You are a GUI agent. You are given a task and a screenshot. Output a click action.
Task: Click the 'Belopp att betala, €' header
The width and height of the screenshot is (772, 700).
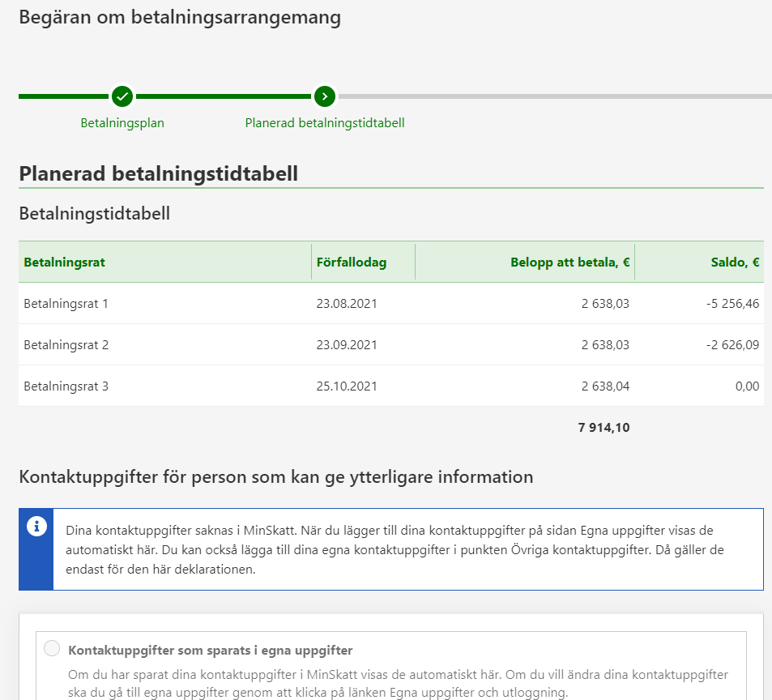click(x=569, y=262)
